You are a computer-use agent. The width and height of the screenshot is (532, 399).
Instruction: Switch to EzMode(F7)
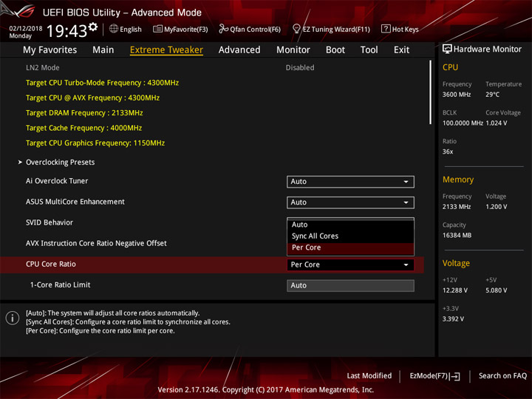434,376
